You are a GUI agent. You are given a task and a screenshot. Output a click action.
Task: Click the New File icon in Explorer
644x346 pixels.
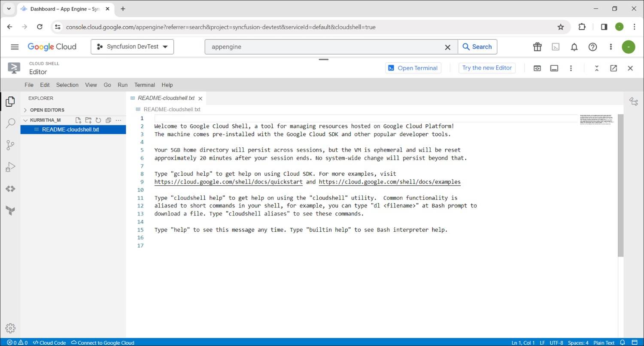pyautogui.click(x=78, y=120)
